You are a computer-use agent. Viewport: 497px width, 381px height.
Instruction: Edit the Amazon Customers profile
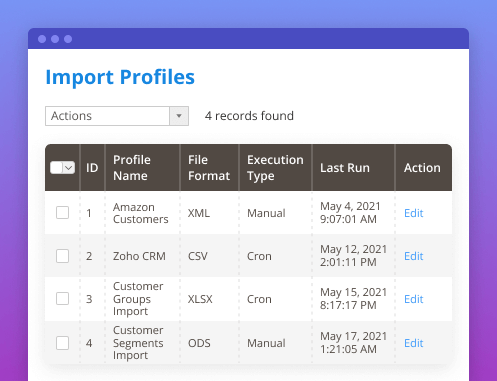pyautogui.click(x=414, y=213)
